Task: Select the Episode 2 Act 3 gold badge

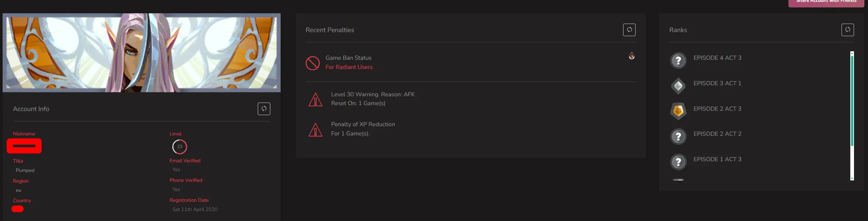Action: tap(678, 111)
